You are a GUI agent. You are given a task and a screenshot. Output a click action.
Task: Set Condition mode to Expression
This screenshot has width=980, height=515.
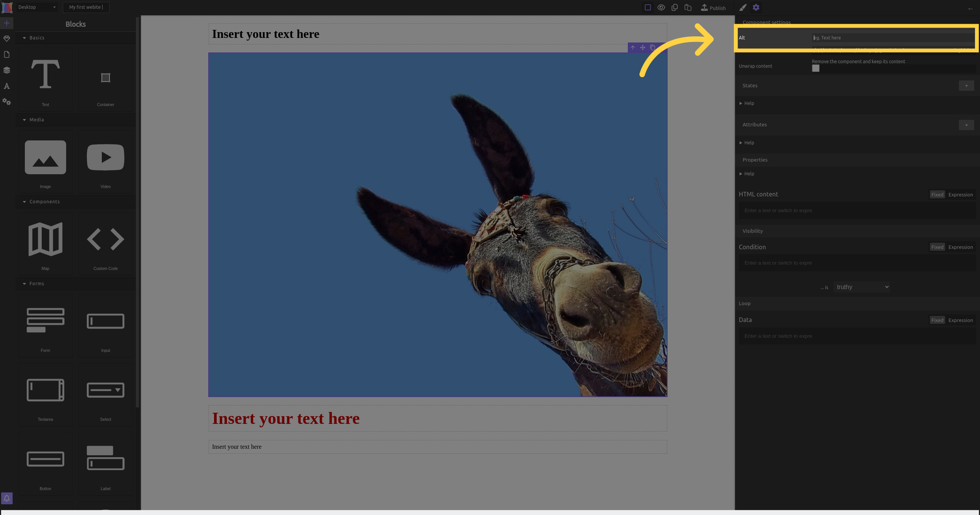(x=960, y=247)
